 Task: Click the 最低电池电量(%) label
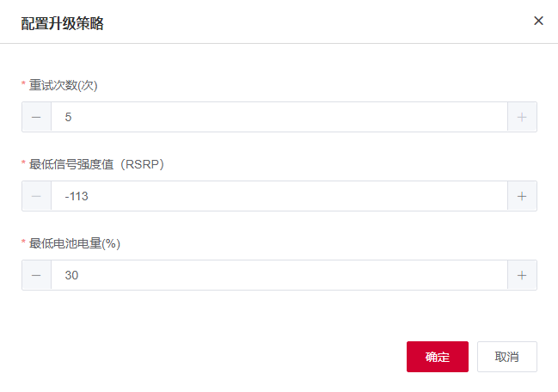75,243
